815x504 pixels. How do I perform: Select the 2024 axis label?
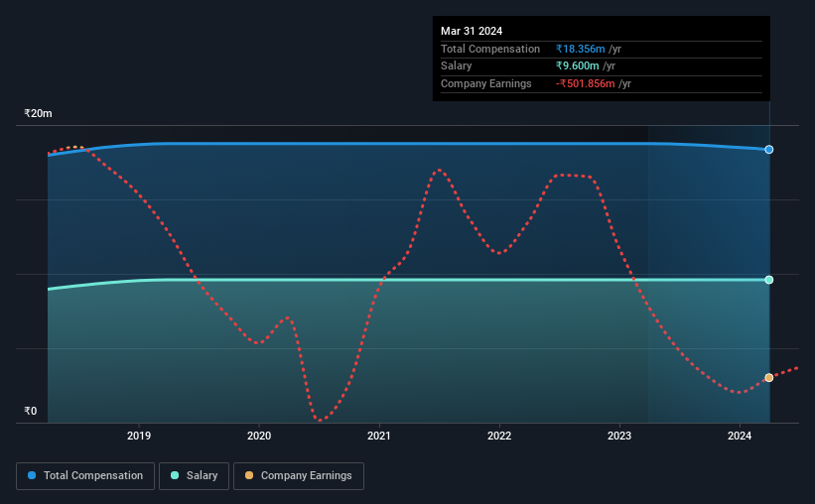(740, 436)
